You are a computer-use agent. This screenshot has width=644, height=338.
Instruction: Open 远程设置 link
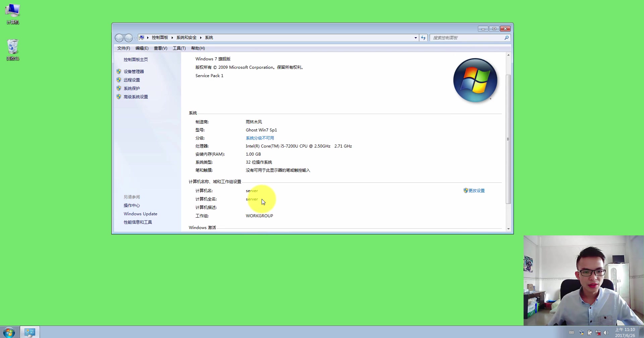coord(131,80)
